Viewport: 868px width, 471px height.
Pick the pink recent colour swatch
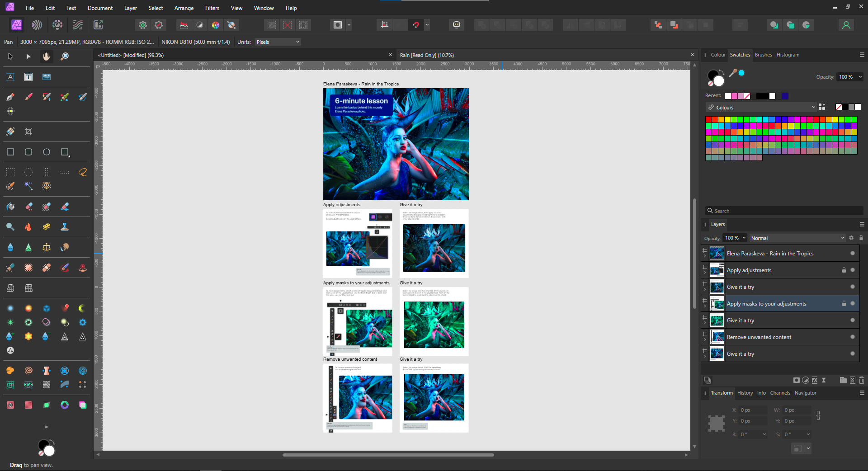(x=734, y=96)
